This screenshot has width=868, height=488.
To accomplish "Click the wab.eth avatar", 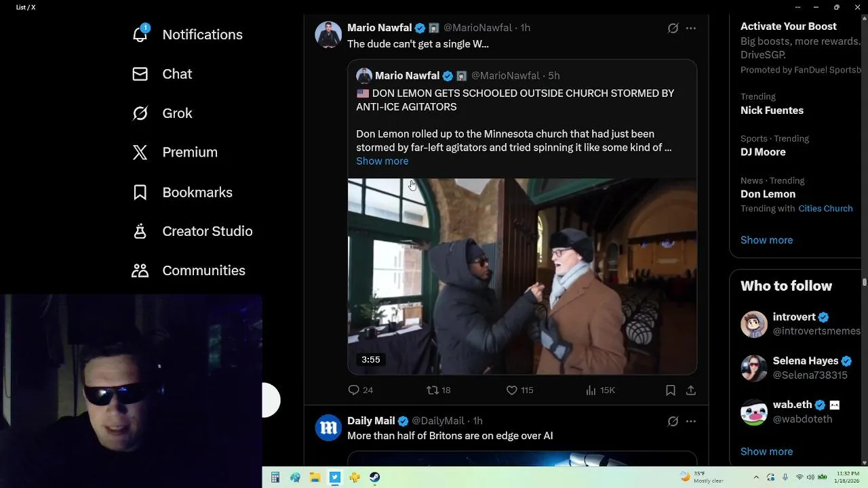I will click(x=753, y=412).
